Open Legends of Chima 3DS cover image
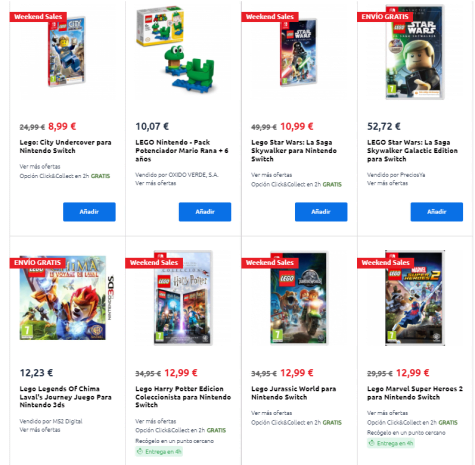Screen dimensions: 475x465 point(67,298)
